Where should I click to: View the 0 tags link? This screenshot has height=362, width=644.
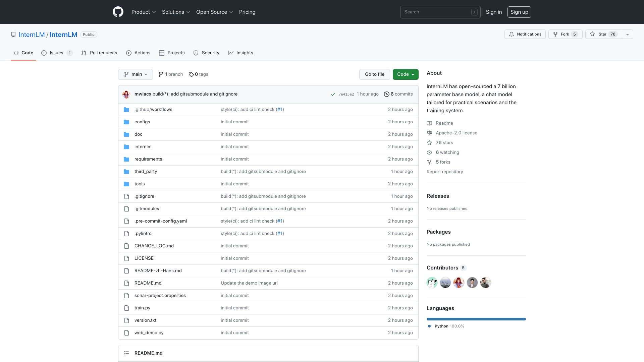[x=198, y=74]
